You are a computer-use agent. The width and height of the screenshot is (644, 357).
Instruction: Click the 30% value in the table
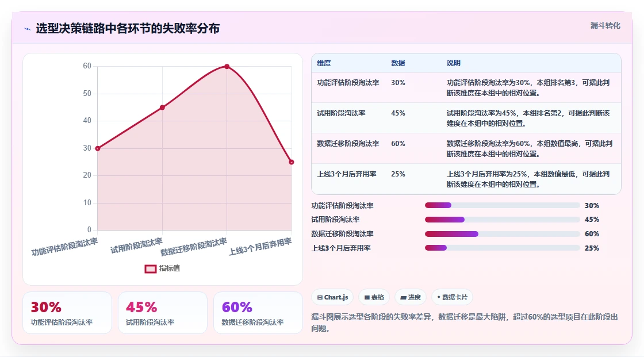coord(398,83)
